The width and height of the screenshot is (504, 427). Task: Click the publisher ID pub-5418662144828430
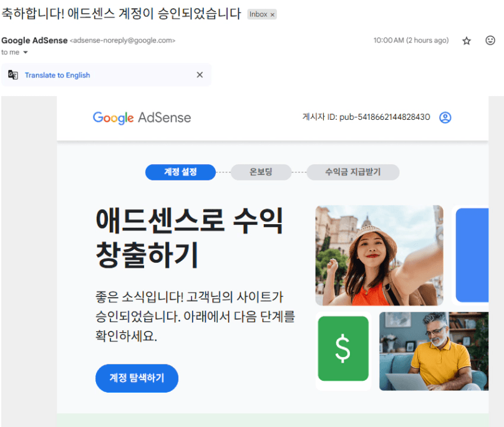[385, 117]
